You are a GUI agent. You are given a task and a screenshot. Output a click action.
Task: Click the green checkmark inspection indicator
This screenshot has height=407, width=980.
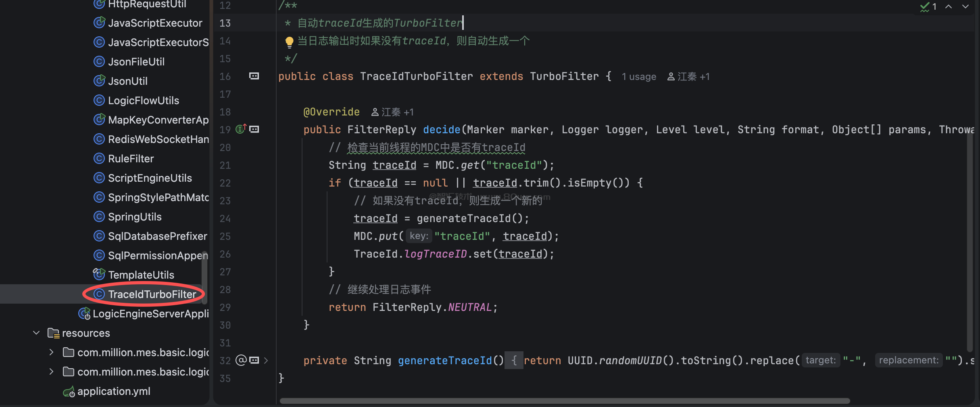(x=925, y=7)
